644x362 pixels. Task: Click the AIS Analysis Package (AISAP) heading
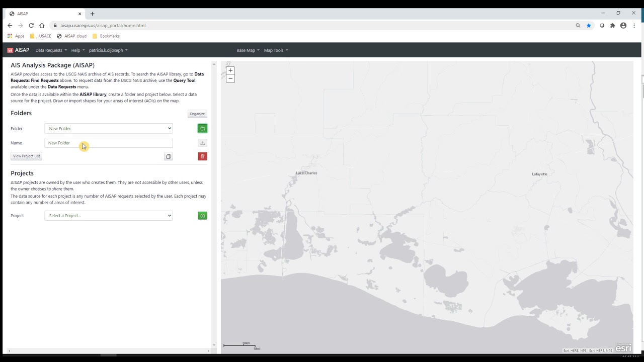pyautogui.click(x=53, y=65)
